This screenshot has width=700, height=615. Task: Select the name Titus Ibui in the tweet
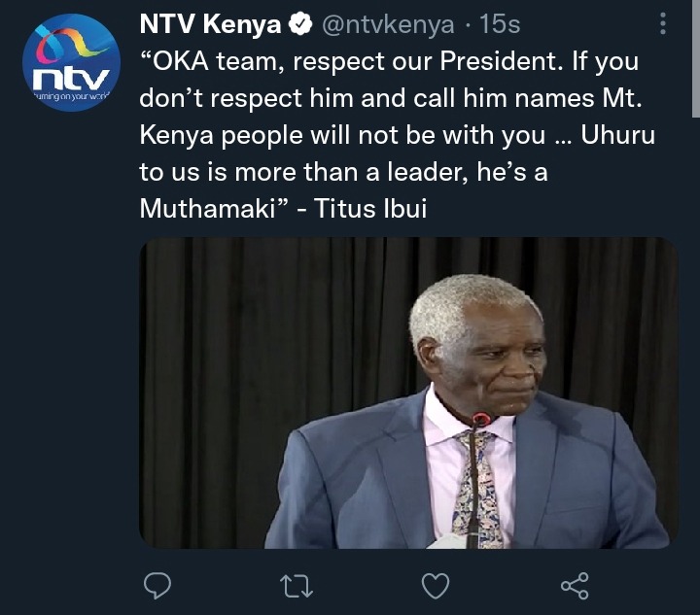(x=370, y=208)
